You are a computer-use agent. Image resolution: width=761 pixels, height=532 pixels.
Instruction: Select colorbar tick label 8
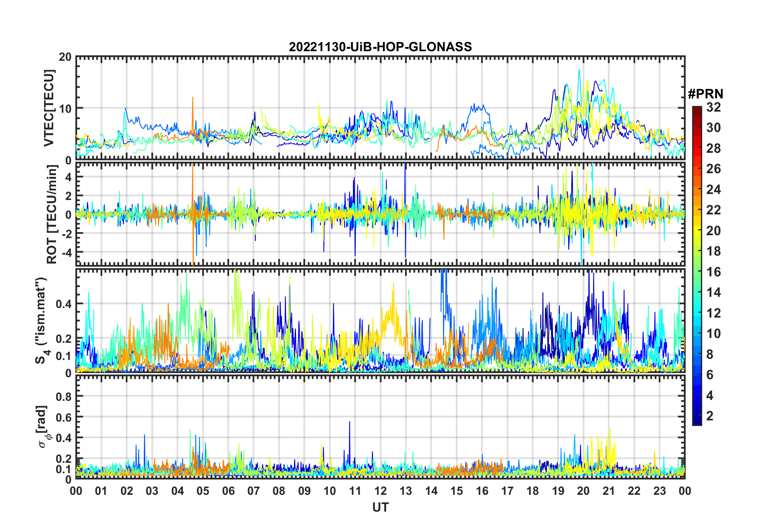coord(710,354)
